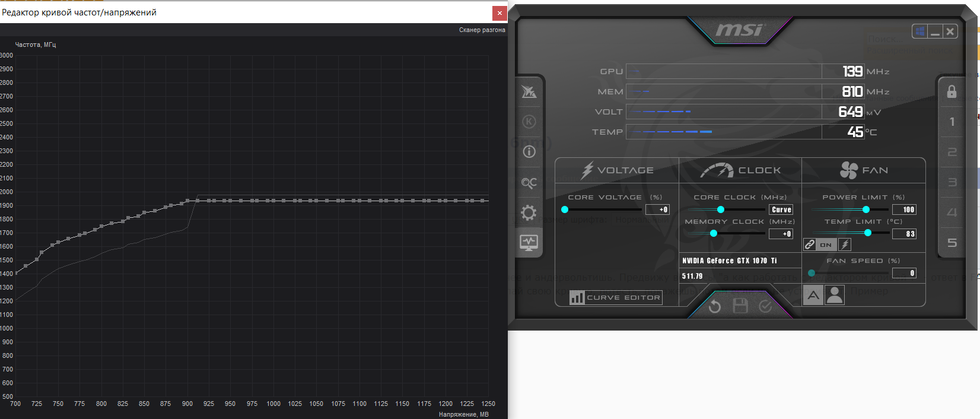Image resolution: width=980 pixels, height=419 pixels.
Task: Enable auto fan mode A button
Action: click(813, 295)
